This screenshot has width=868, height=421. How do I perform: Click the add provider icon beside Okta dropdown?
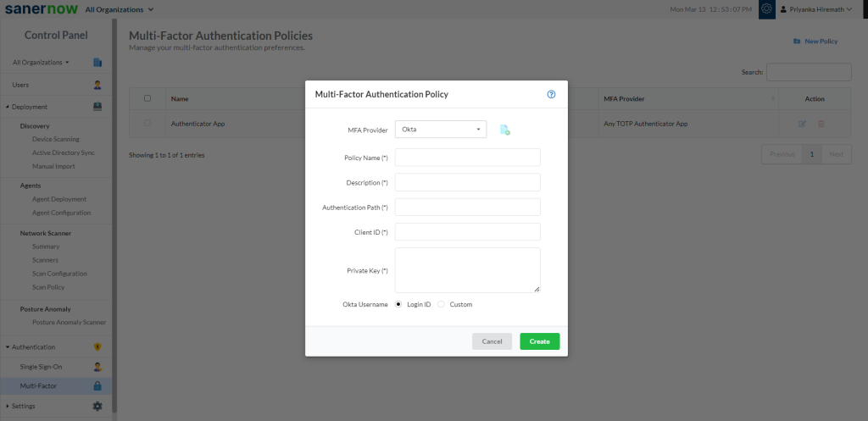(504, 130)
